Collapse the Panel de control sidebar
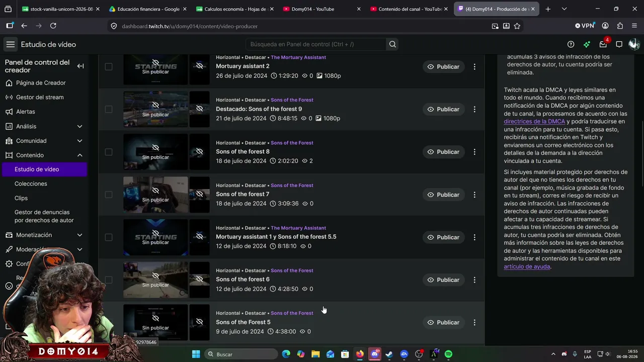This screenshot has height=362, width=644. click(80, 66)
